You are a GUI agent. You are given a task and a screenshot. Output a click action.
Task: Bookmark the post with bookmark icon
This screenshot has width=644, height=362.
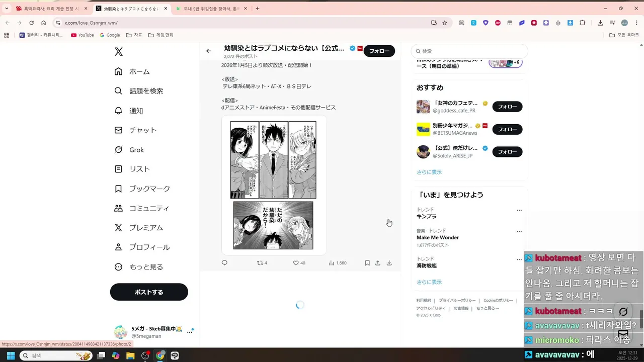click(367, 263)
